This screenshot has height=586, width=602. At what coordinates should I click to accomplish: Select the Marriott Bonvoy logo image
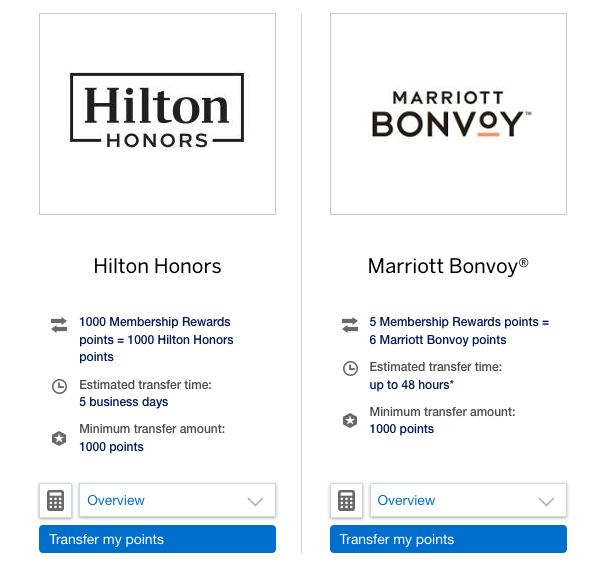click(x=448, y=114)
